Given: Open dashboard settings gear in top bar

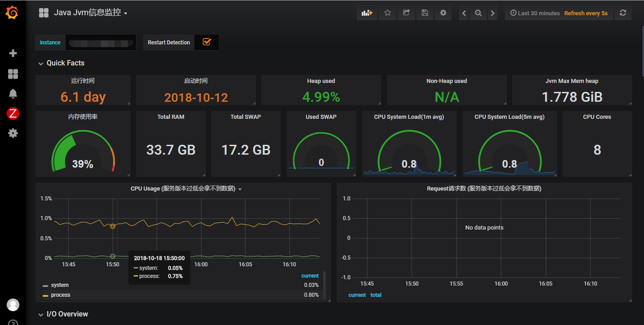Looking at the screenshot, I should [x=443, y=13].
